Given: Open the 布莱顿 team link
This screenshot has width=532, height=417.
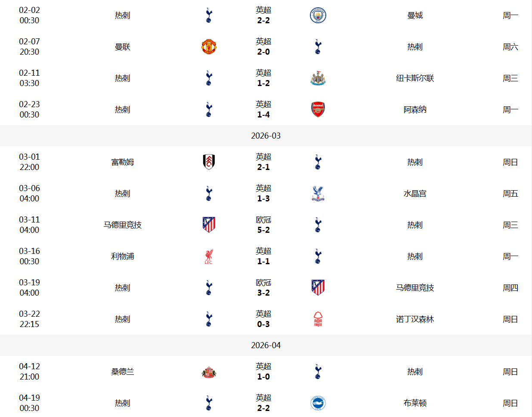Looking at the screenshot, I should tap(415, 403).
